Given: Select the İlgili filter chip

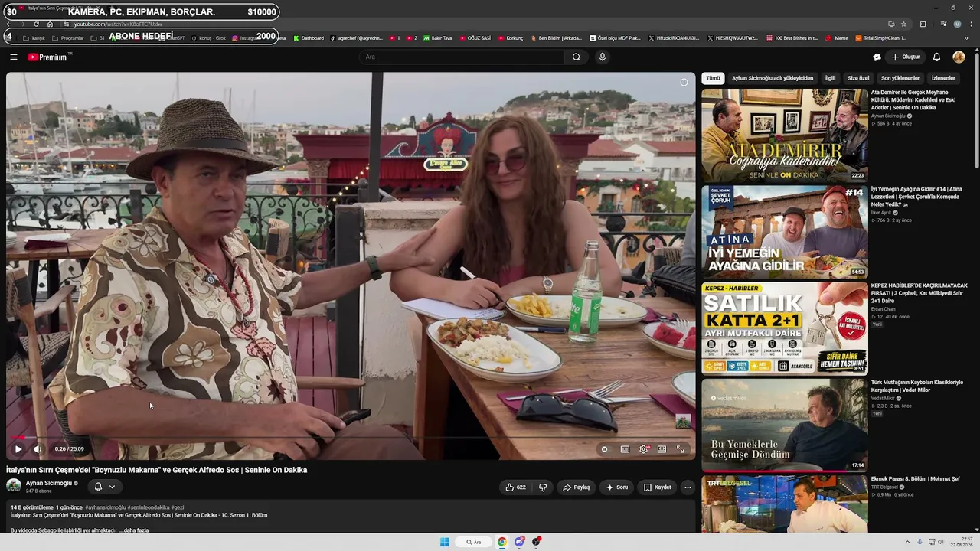Looking at the screenshot, I should click(830, 78).
